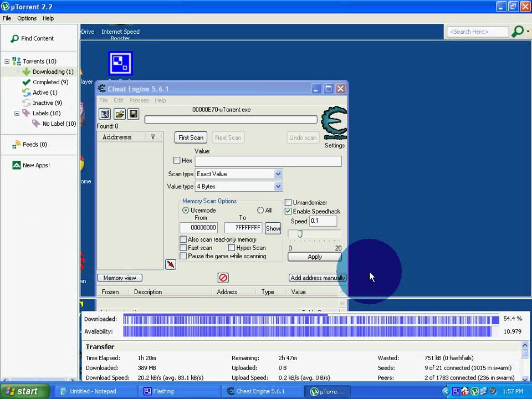Click the red arrow add-to-list icon
This screenshot has width=532, height=399.
171,264
